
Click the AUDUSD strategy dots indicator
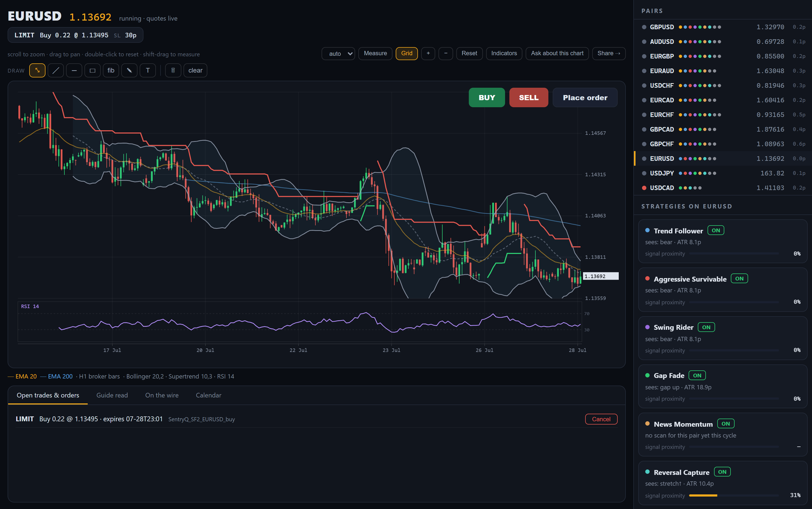[x=700, y=42]
